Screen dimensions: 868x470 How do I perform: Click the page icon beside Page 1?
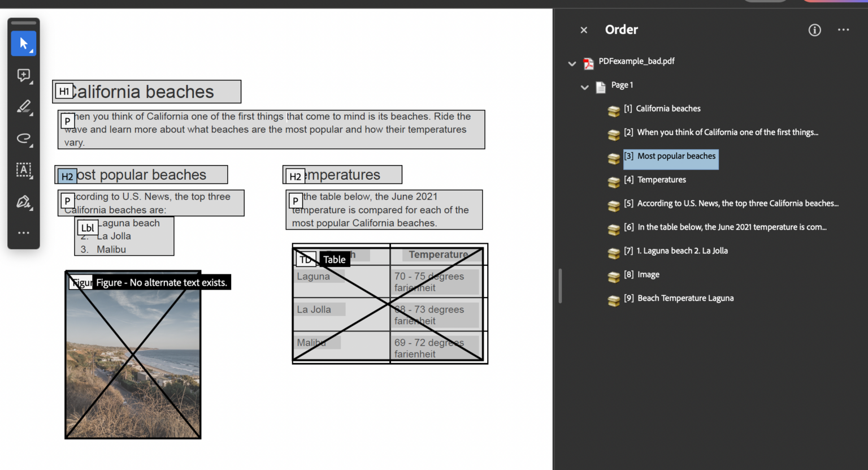(x=600, y=87)
